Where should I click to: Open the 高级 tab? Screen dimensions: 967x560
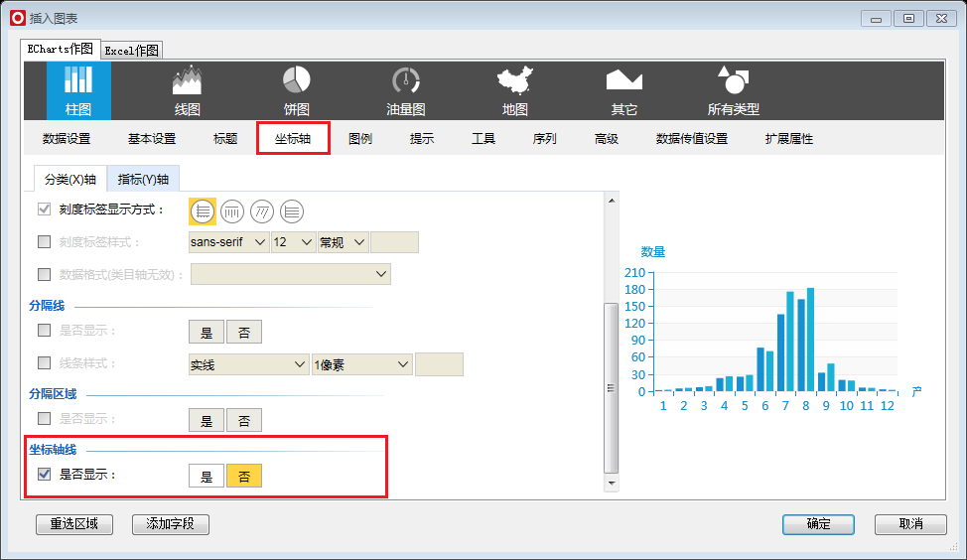click(x=607, y=138)
